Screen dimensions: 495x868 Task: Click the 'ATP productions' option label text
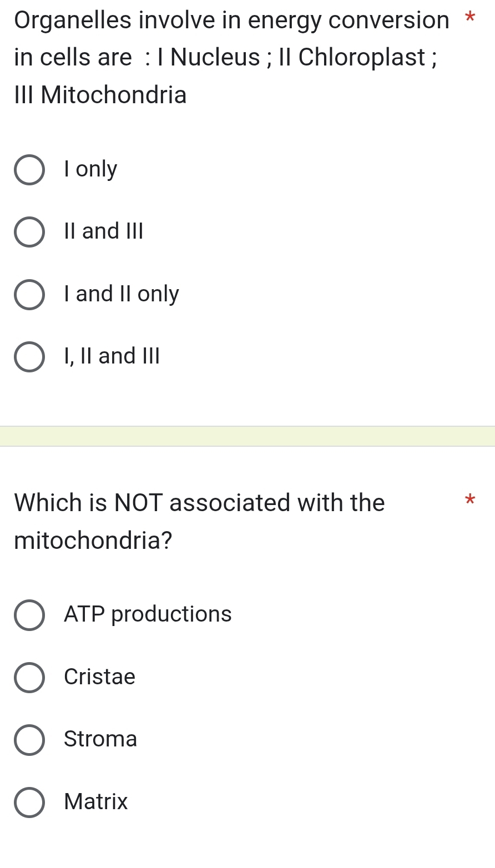click(x=148, y=614)
